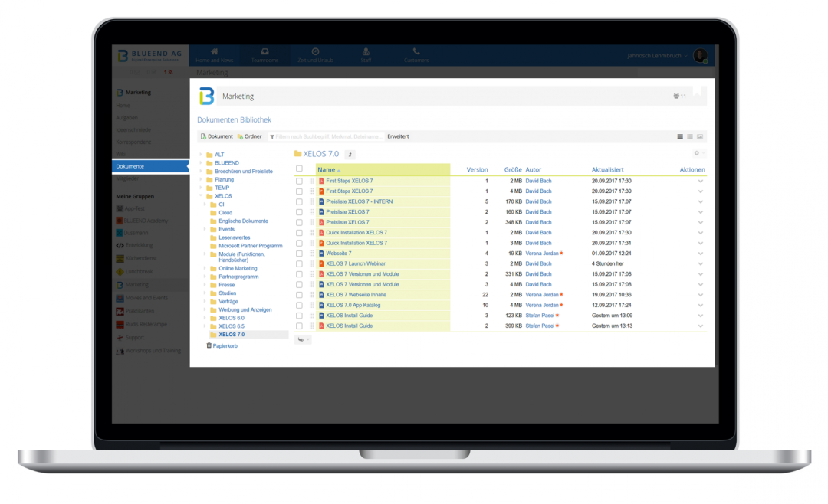Check the box for Preisliste XELOS 7 - INTERN
The height and width of the screenshot is (504, 828).
(300, 201)
